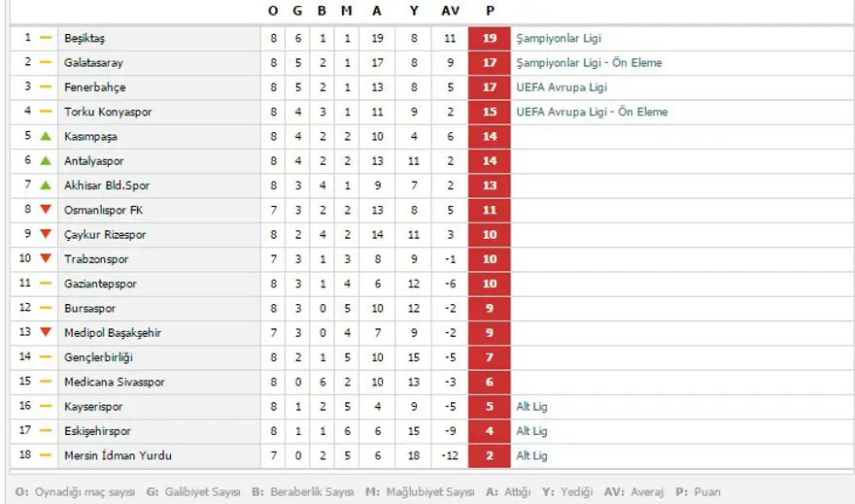Click the Alt Lig label beside Kayserispor
This screenshot has height=504, width=855.
tap(531, 406)
